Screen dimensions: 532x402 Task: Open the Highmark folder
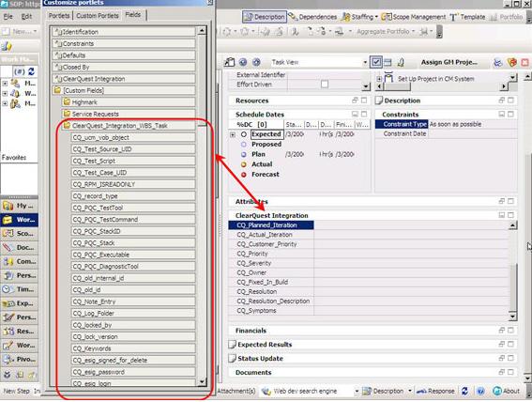pos(129,102)
